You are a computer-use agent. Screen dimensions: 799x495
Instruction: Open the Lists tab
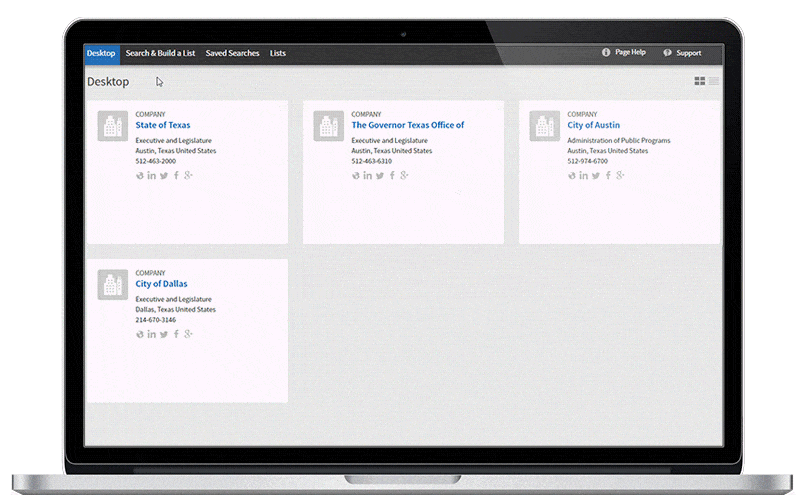[278, 53]
